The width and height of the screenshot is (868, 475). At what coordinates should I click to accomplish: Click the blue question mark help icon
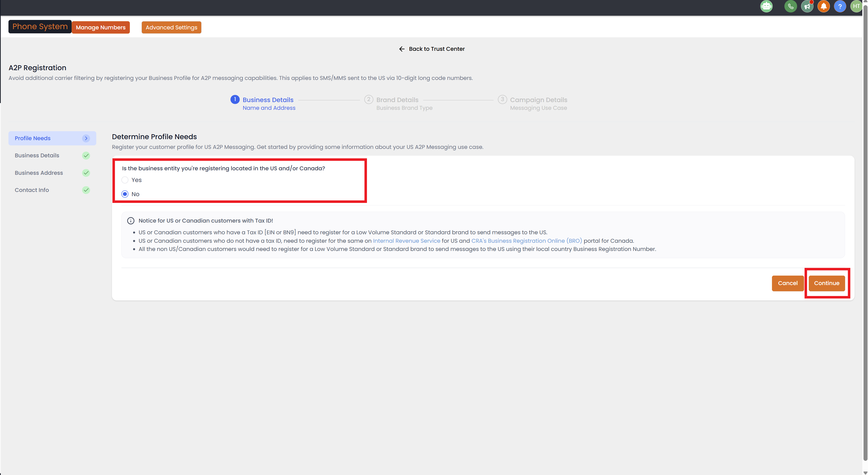coord(840,6)
